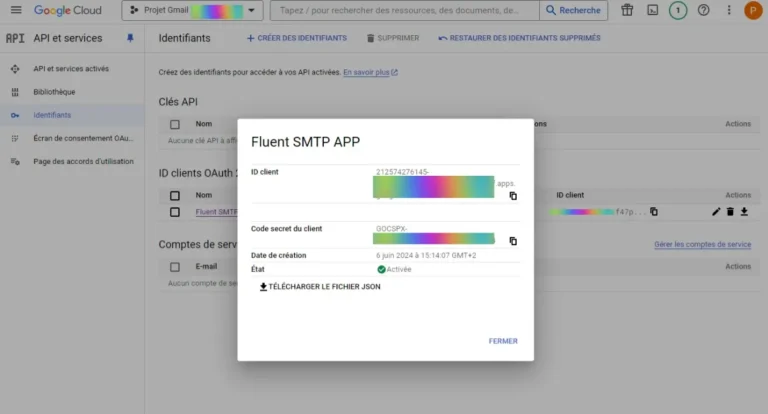Copy the ID client in dialog
Image resolution: width=768 pixels, height=414 pixels.
pyautogui.click(x=513, y=196)
